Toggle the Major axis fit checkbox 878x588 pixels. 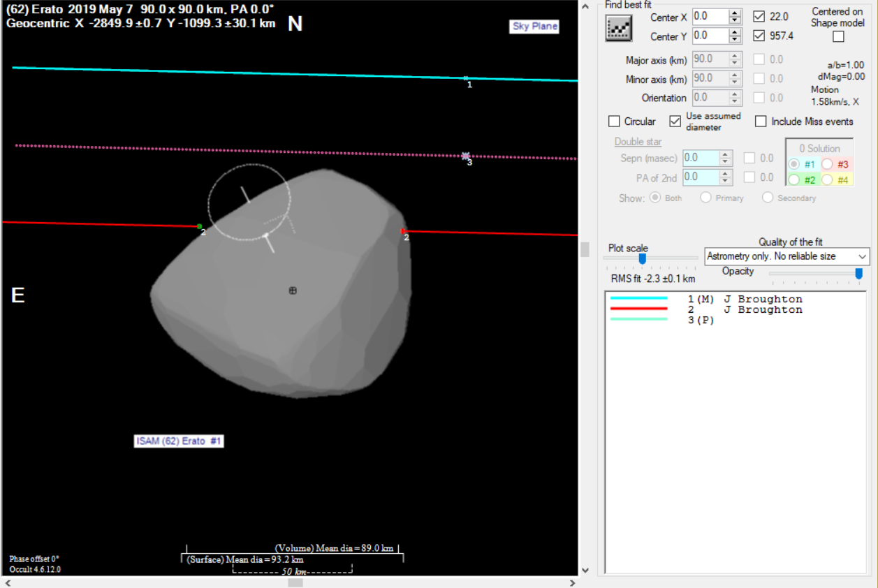coord(759,60)
